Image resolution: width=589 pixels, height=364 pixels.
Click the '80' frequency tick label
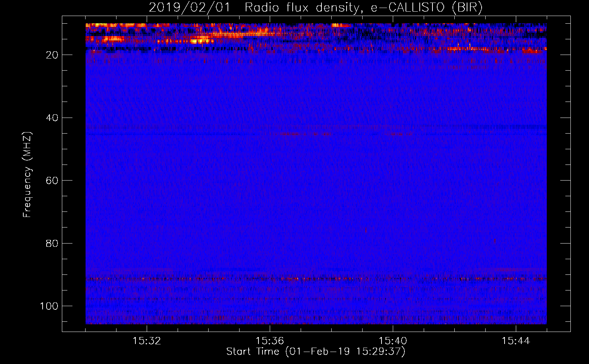(52, 243)
